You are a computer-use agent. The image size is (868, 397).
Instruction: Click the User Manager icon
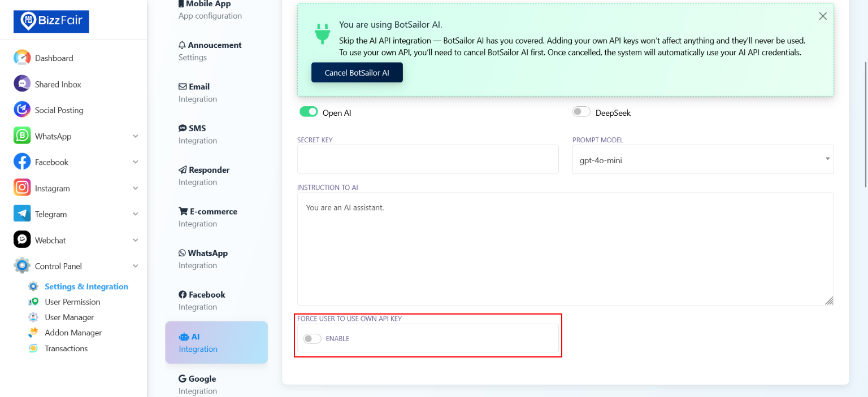point(33,317)
